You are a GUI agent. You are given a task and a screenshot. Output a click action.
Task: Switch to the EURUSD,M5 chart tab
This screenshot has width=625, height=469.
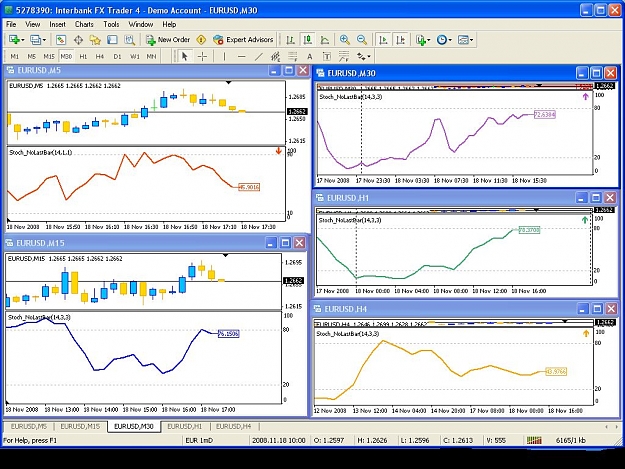[x=29, y=426]
